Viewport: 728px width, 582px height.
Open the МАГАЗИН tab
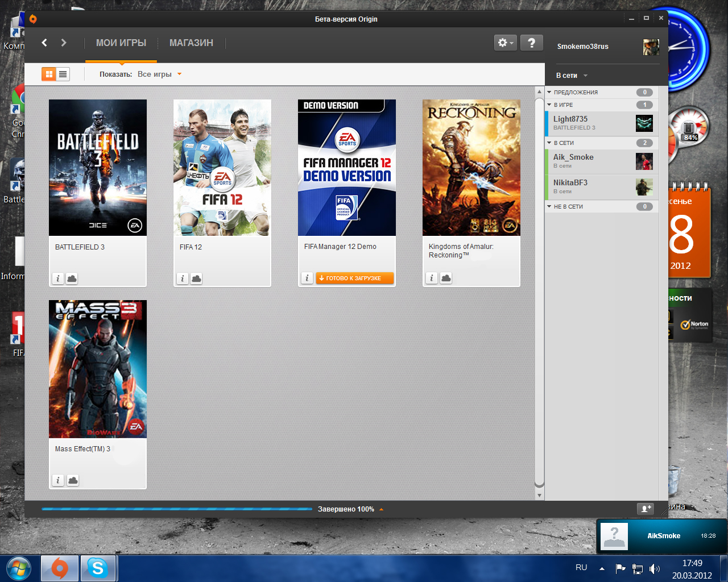click(x=191, y=43)
